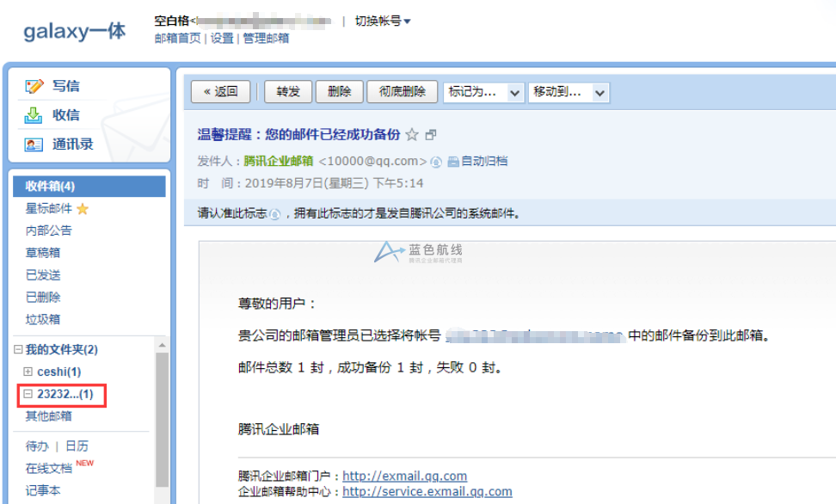Open the 已删除 deleted folder
Image resolution: width=836 pixels, height=504 pixels.
coord(43,297)
